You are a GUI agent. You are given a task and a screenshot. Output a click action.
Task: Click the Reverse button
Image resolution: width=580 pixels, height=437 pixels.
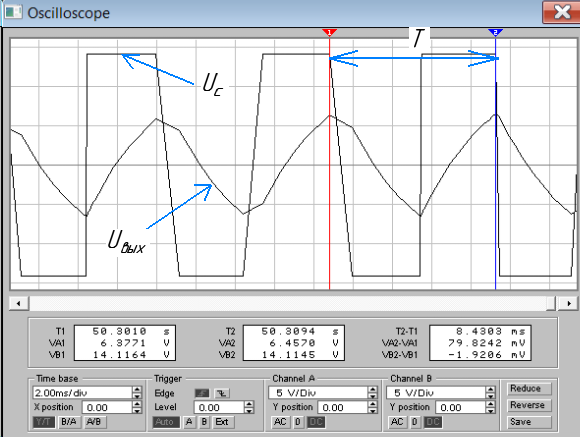pyautogui.click(x=529, y=406)
